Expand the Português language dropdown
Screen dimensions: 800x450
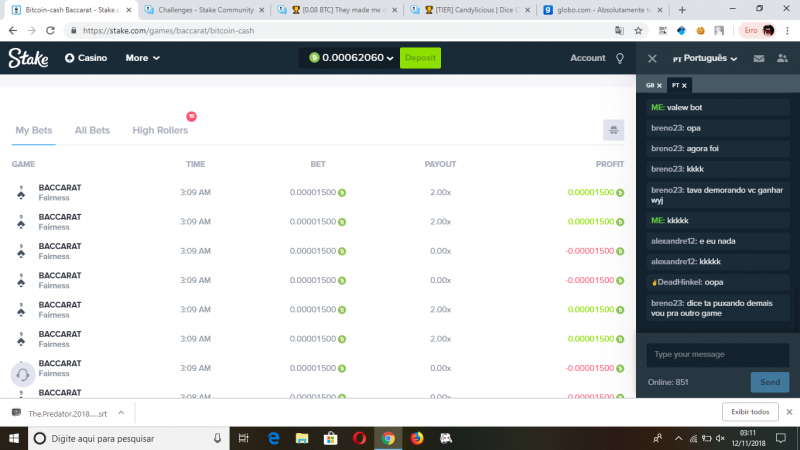[705, 58]
